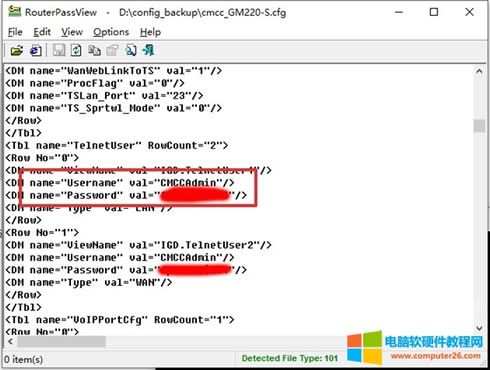
Task: Open the Help menu
Action: point(150,32)
